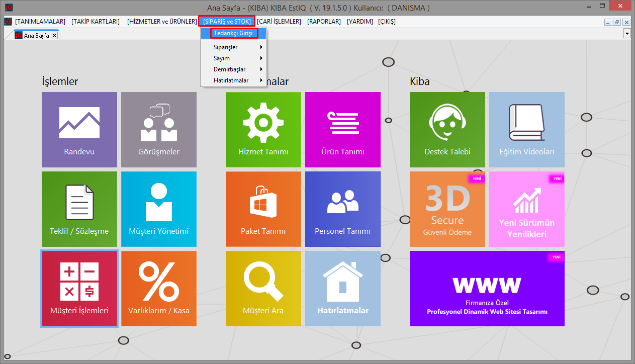Image resolution: width=635 pixels, height=364 pixels.
Task: Click the WWW web site design banner
Action: [487, 289]
